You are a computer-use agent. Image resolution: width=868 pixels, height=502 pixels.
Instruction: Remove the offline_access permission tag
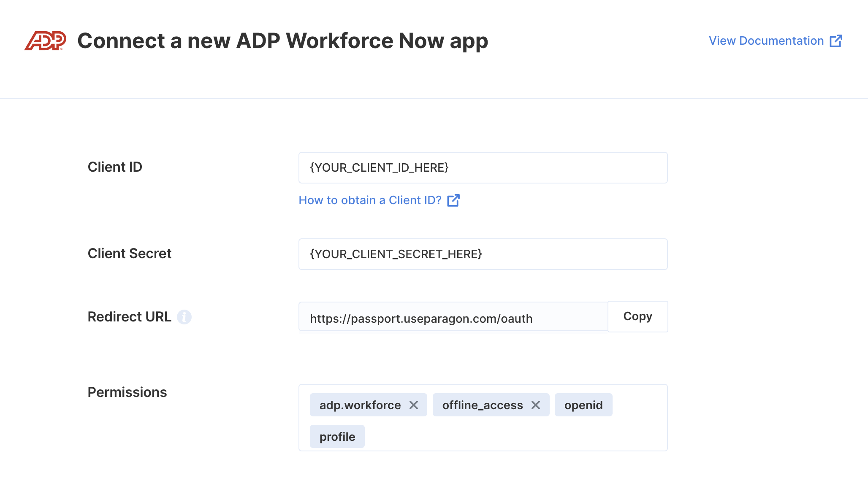click(x=536, y=405)
